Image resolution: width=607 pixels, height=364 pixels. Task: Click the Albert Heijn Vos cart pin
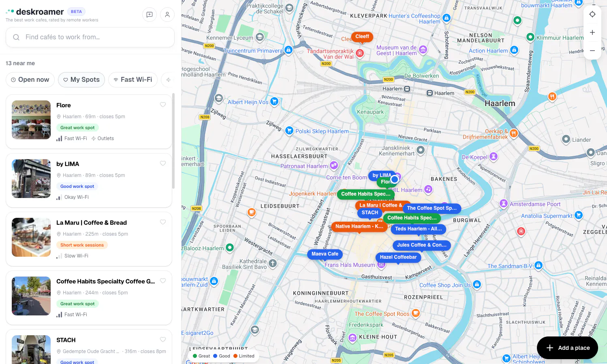point(274,101)
